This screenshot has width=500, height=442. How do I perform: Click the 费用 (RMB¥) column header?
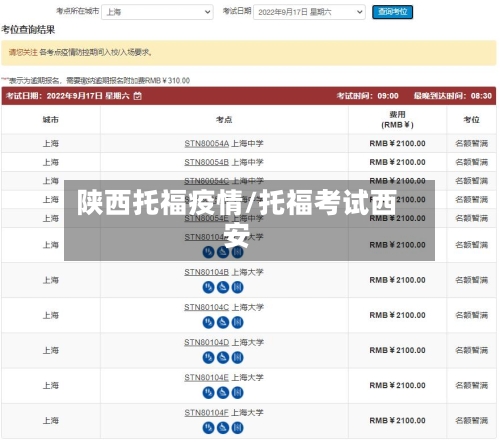coord(397,120)
